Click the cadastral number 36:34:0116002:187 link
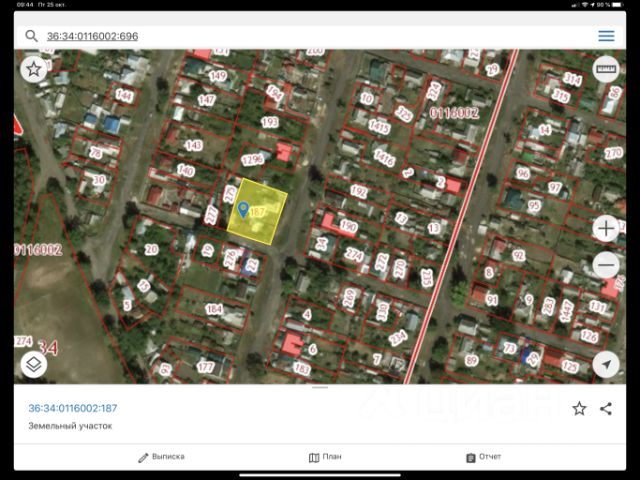 (x=73, y=408)
